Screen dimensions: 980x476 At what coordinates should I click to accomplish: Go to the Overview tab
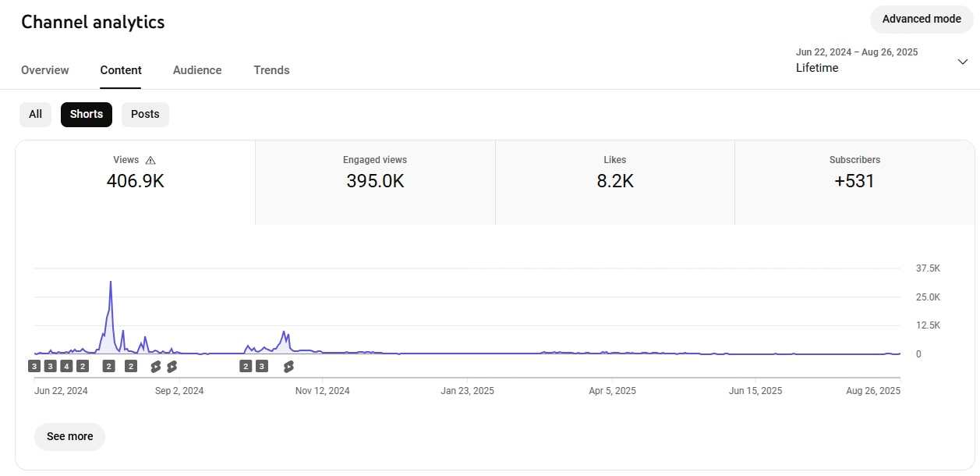coord(45,70)
